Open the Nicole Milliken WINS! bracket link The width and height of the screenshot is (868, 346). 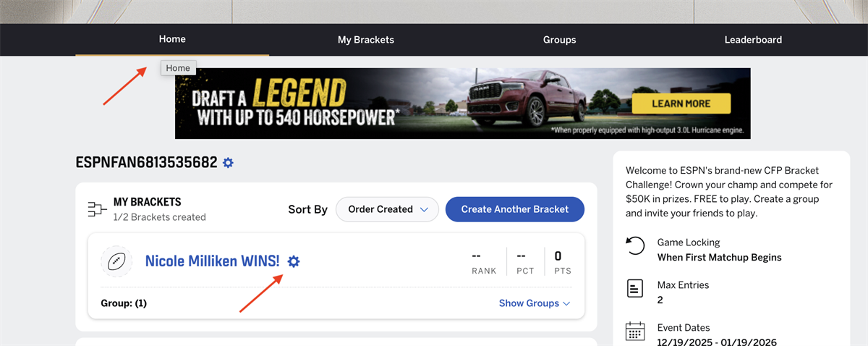point(212,261)
